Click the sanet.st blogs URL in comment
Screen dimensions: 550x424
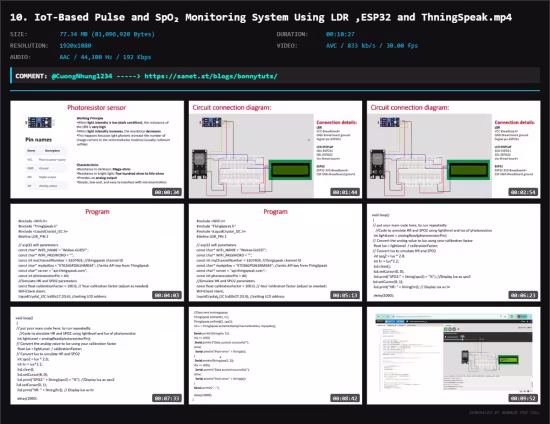(x=211, y=76)
